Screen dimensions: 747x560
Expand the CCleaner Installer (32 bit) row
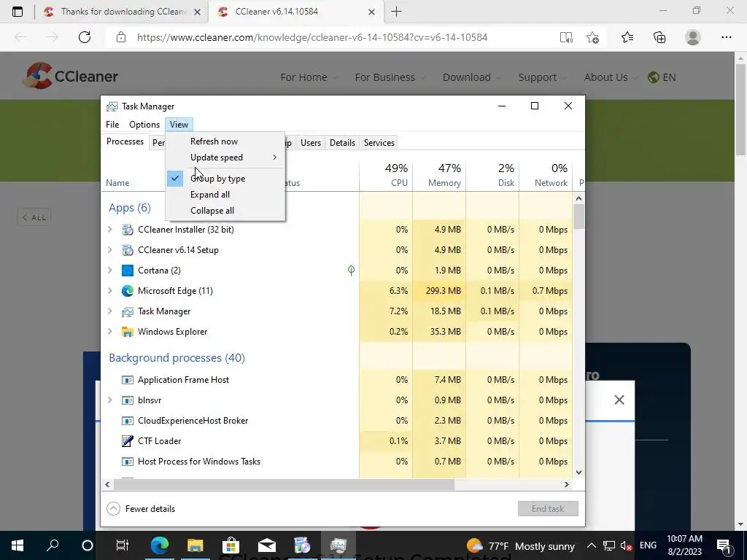[110, 230]
